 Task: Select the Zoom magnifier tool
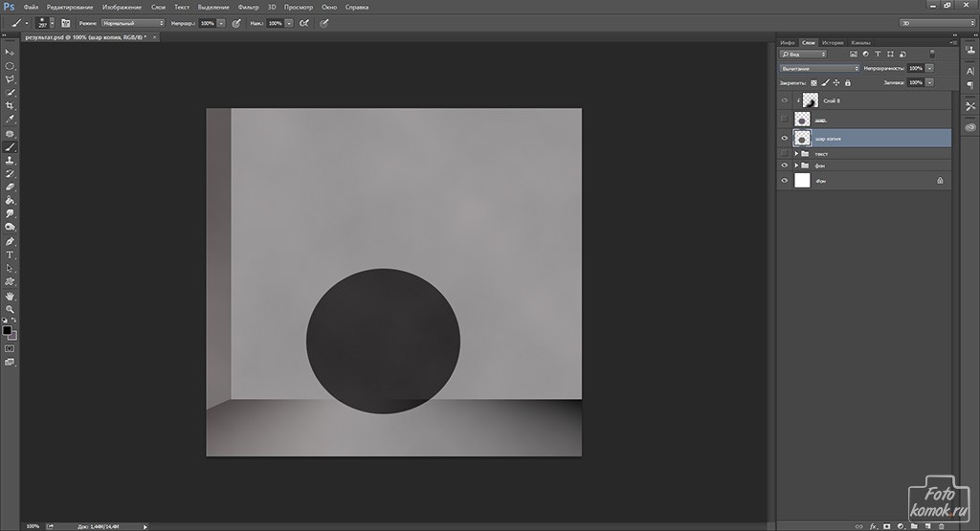pyautogui.click(x=10, y=309)
